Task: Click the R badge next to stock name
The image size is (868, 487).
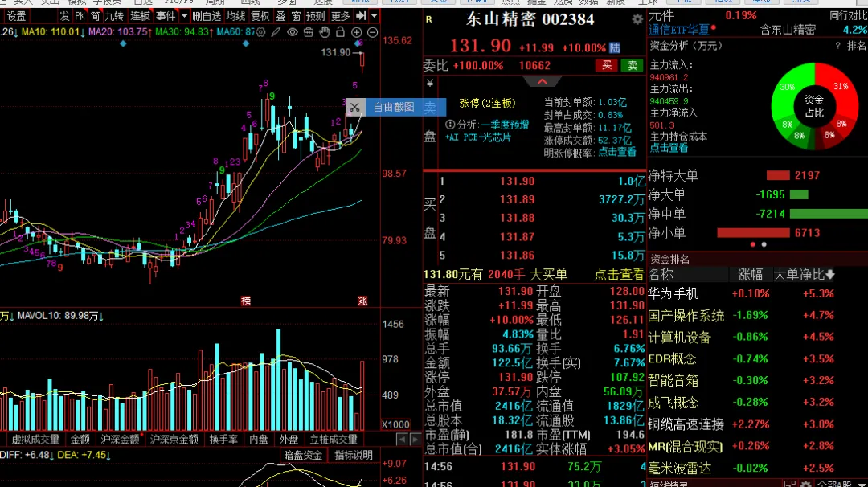Action: [429, 19]
